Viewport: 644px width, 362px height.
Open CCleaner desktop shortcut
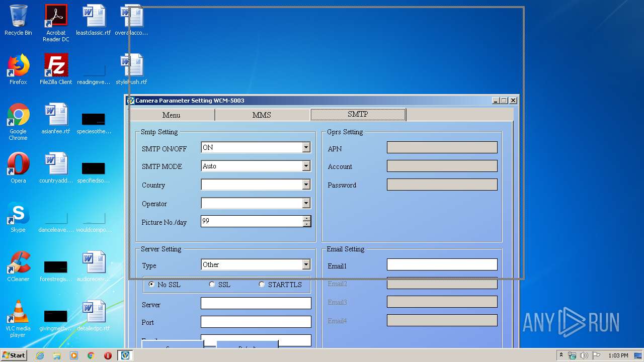point(18,267)
